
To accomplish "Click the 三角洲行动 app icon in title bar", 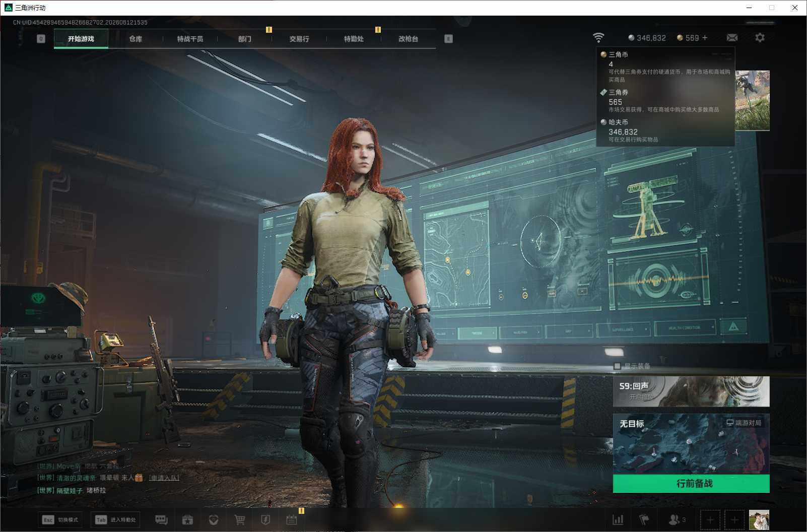I will point(8,8).
